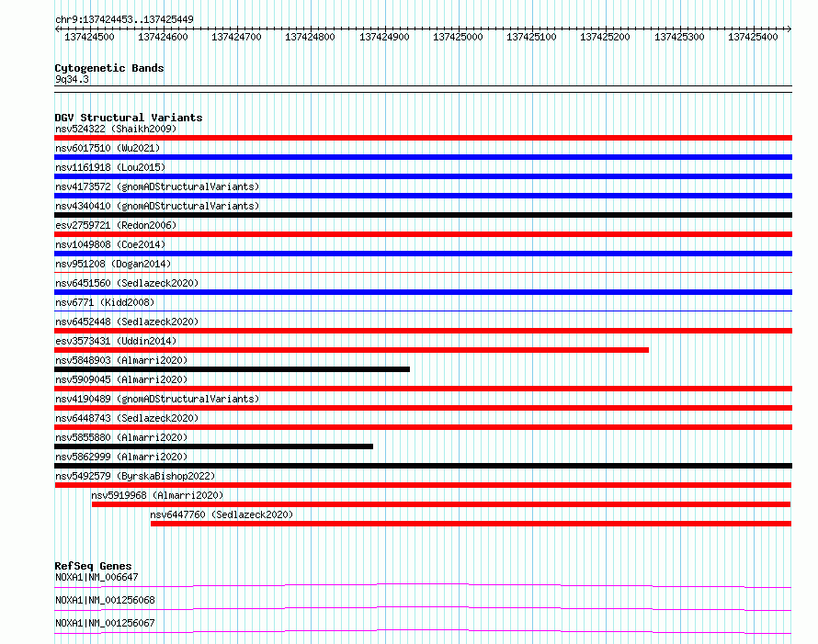
Task: Click the nsv4173572 gnomAD variant label
Action: [157, 186]
